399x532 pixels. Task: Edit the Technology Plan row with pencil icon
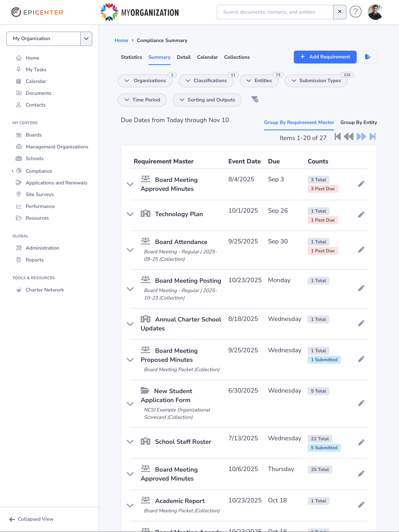361,215
